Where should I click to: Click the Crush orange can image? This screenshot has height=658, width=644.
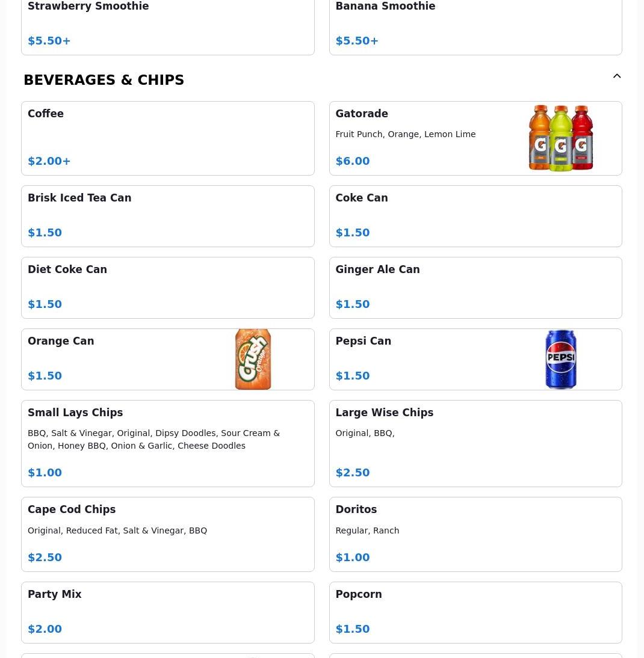(x=253, y=359)
